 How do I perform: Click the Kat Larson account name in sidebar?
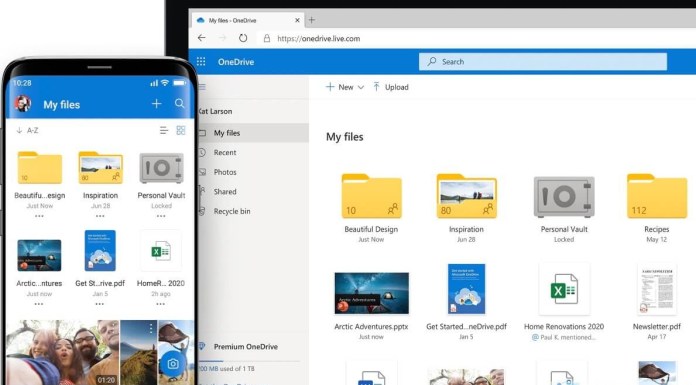(215, 111)
